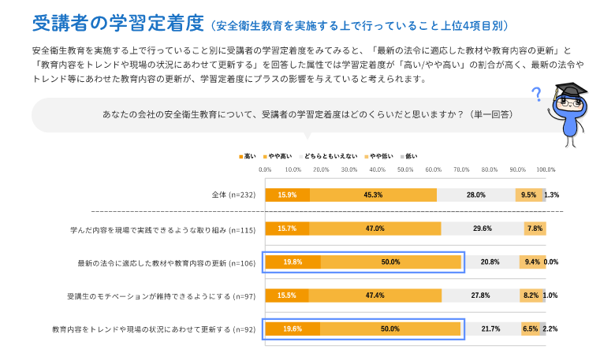Select the やや高い legend color swatch

(265, 157)
